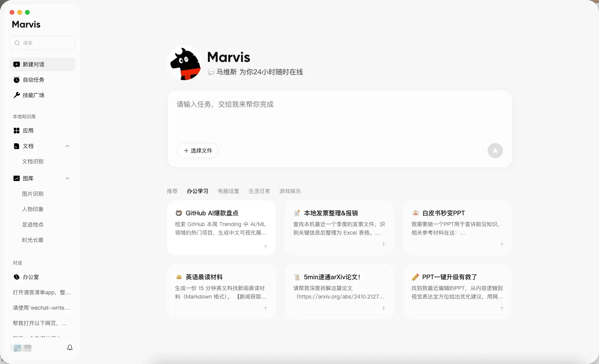599x364 pixels.
Task: Click the arrow on GitHub AI爆款盘点 card
Action: [265, 247]
